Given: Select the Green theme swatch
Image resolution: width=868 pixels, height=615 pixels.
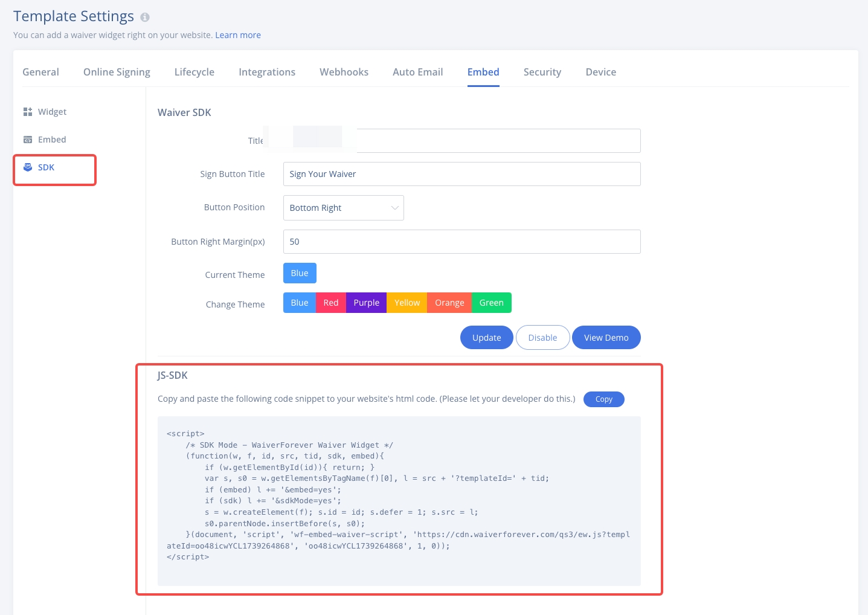Looking at the screenshot, I should coord(491,303).
